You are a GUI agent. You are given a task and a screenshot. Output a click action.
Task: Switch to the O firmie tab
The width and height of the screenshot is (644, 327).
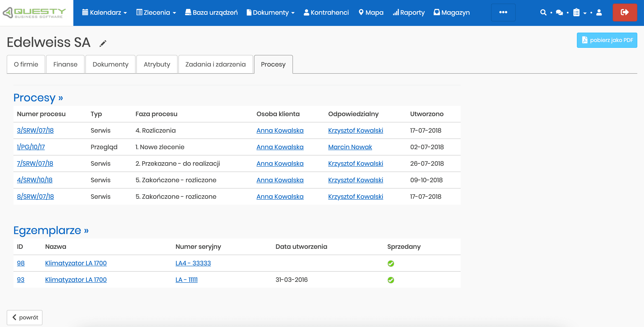[26, 64]
